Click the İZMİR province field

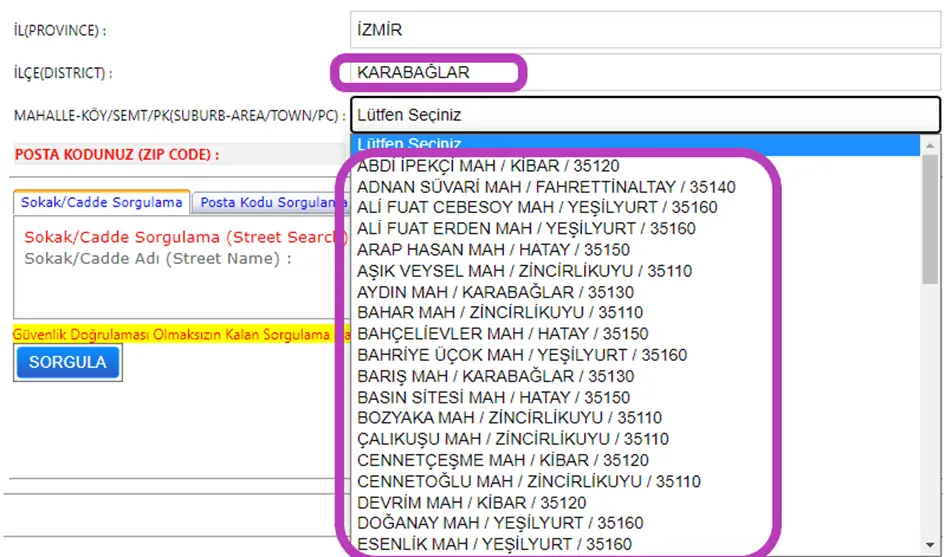pos(645,30)
